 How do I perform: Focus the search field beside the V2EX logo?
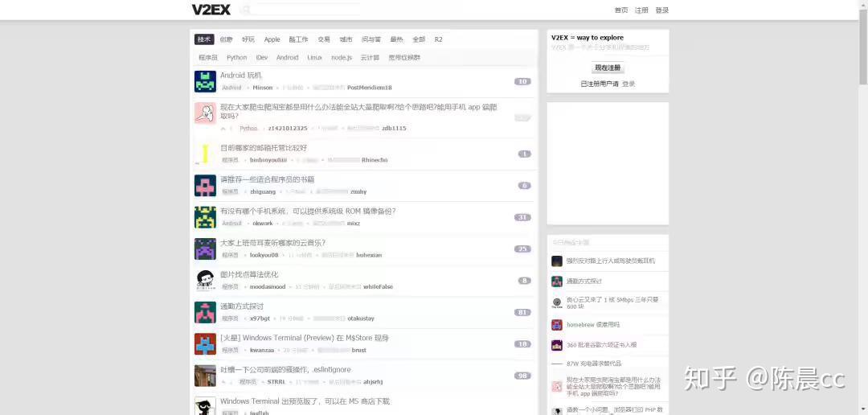(301, 10)
